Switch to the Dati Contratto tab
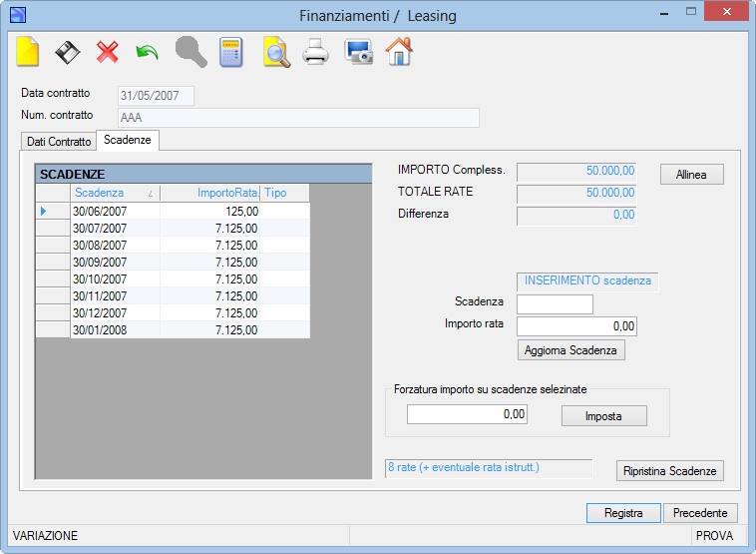The height and width of the screenshot is (554, 756). coord(59,142)
